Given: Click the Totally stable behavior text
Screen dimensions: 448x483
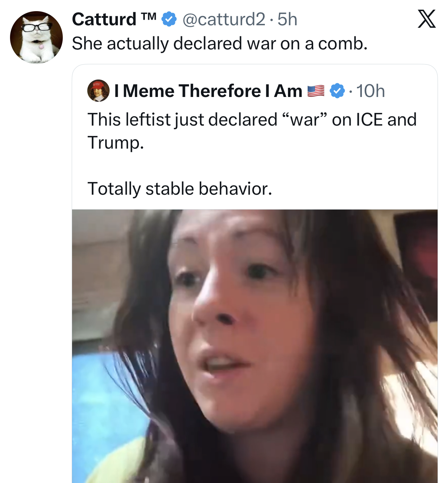Looking at the screenshot, I should point(180,188).
